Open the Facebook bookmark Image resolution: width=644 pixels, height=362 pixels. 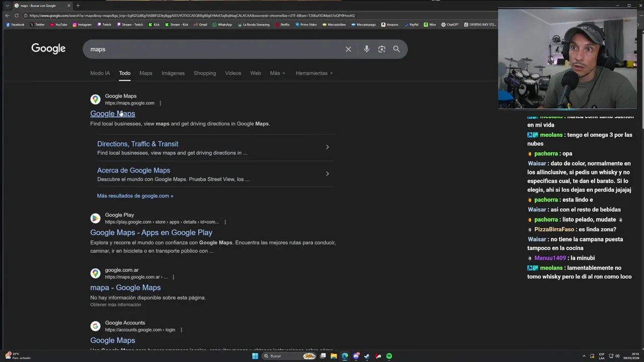point(15,24)
